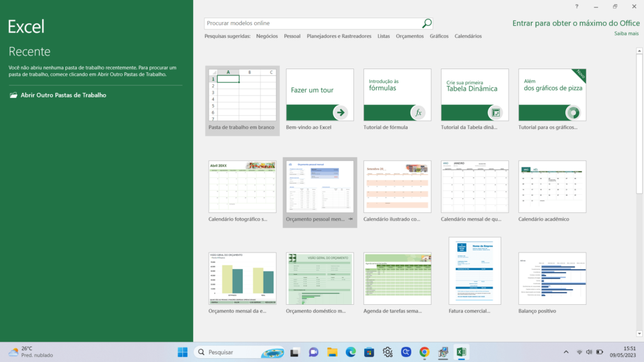Viewport: 644px width, 362px height.
Task: Click the battery tray icon
Action: (x=599, y=352)
